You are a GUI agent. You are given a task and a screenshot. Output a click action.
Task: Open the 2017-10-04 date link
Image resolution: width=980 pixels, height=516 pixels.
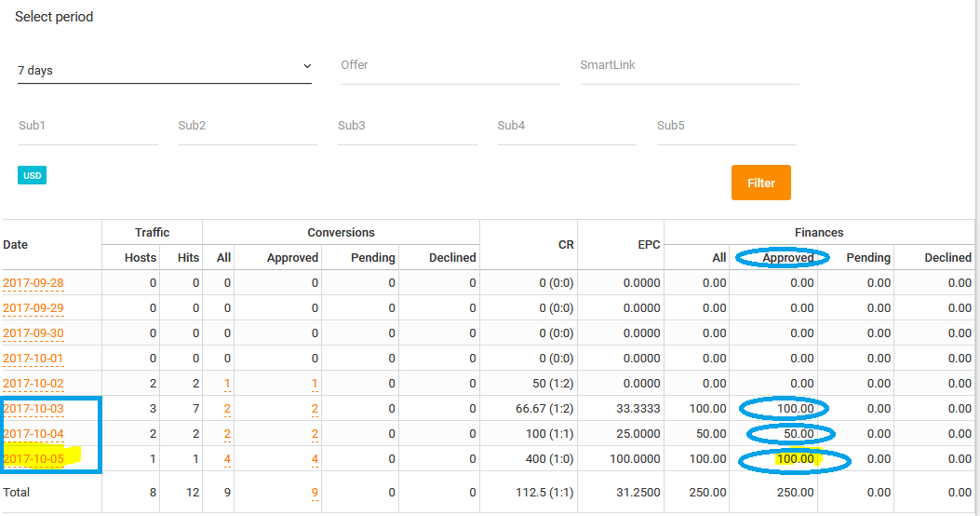[34, 433]
